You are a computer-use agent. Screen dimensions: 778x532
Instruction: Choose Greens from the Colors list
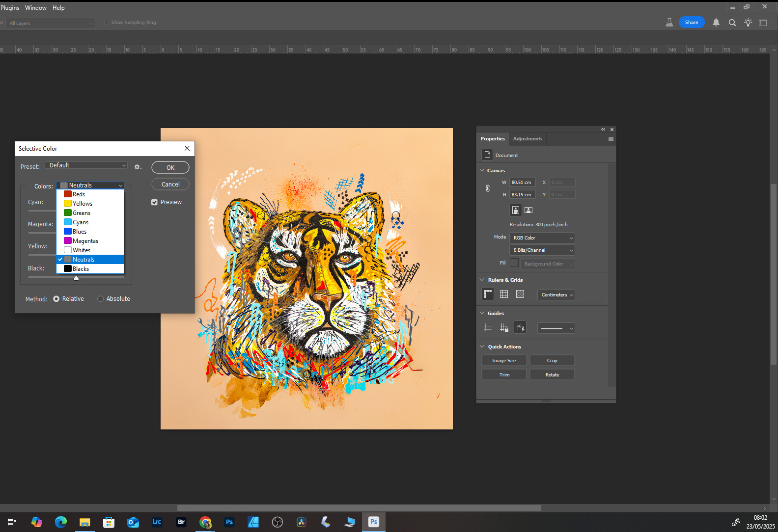pyautogui.click(x=90, y=213)
